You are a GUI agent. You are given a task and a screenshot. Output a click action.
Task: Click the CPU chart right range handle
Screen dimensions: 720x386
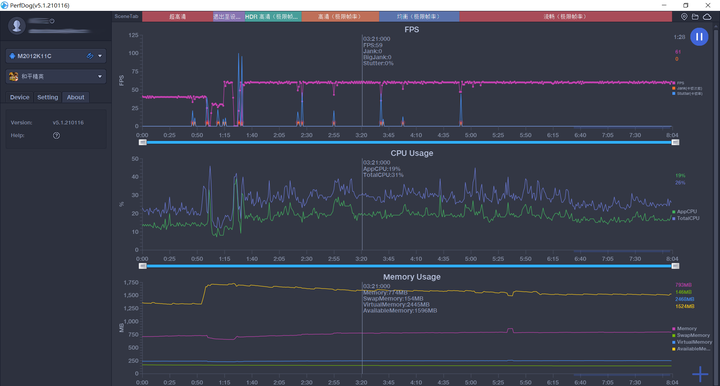(x=675, y=266)
